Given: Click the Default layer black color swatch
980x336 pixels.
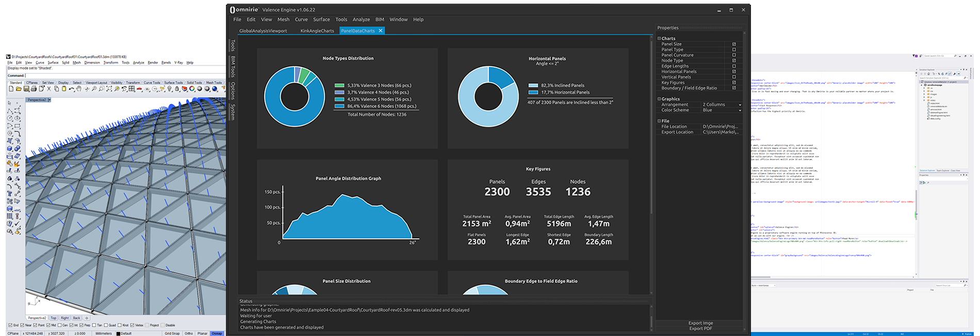Looking at the screenshot, I should click(x=118, y=333).
